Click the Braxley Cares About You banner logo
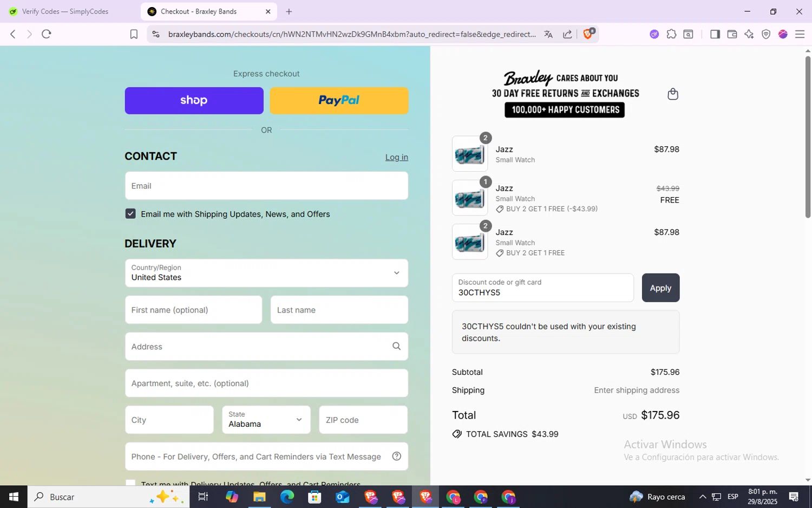This screenshot has width=812, height=508. [565, 93]
